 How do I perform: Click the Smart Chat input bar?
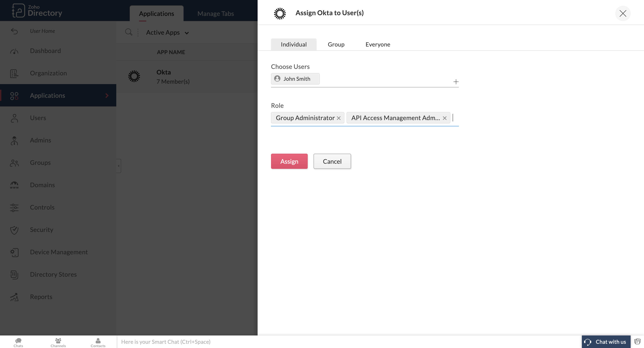pos(349,342)
